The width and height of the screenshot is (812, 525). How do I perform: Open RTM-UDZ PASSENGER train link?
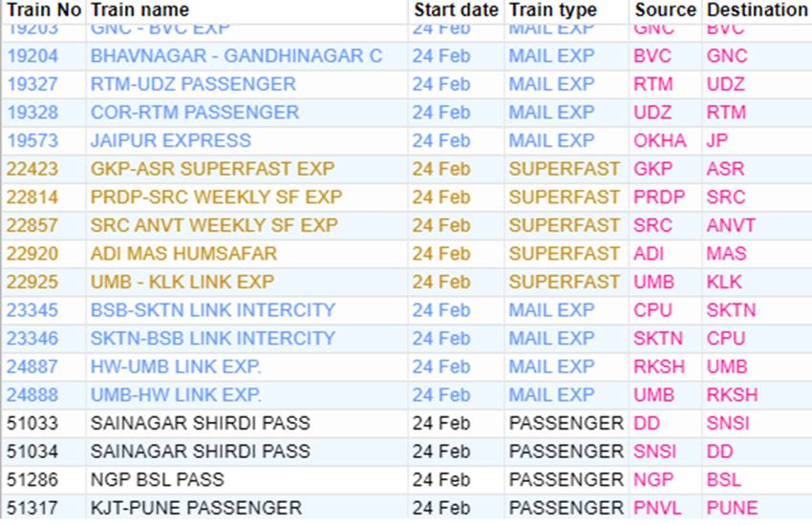coord(193,84)
